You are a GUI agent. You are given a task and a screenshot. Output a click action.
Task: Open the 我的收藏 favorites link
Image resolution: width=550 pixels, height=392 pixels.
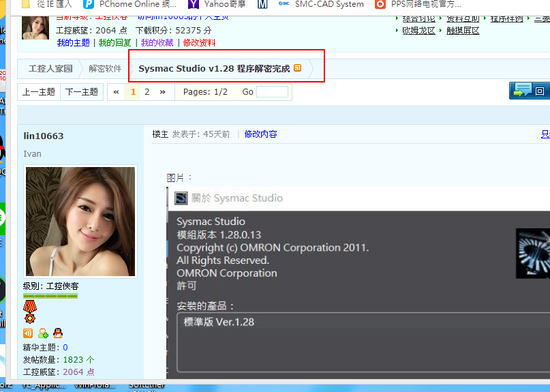click(x=157, y=42)
